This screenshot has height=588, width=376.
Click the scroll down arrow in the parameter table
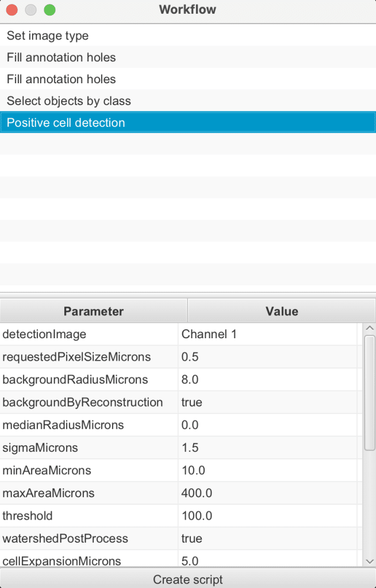pyautogui.click(x=370, y=561)
